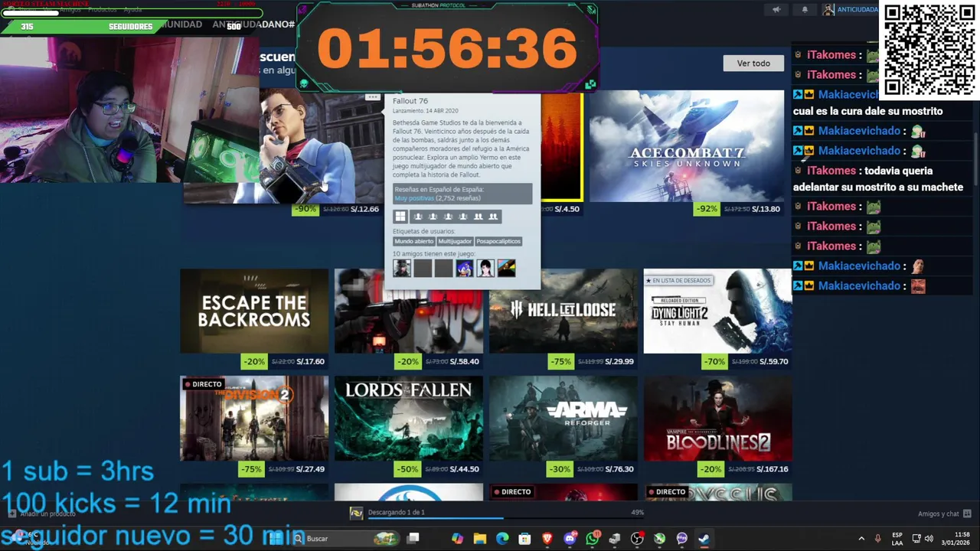Click the Windows platform icon in Fallout 76 tooltip
The width and height of the screenshot is (980, 551).
click(x=400, y=217)
